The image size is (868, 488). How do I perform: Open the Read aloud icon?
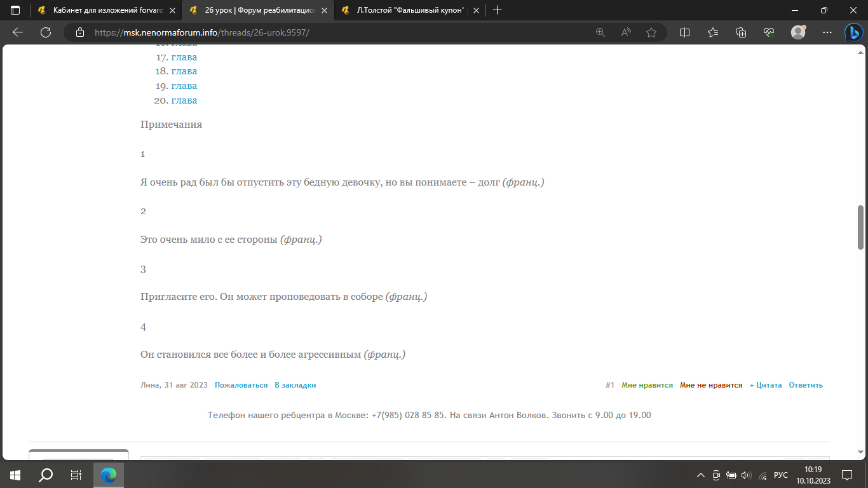[x=626, y=32]
